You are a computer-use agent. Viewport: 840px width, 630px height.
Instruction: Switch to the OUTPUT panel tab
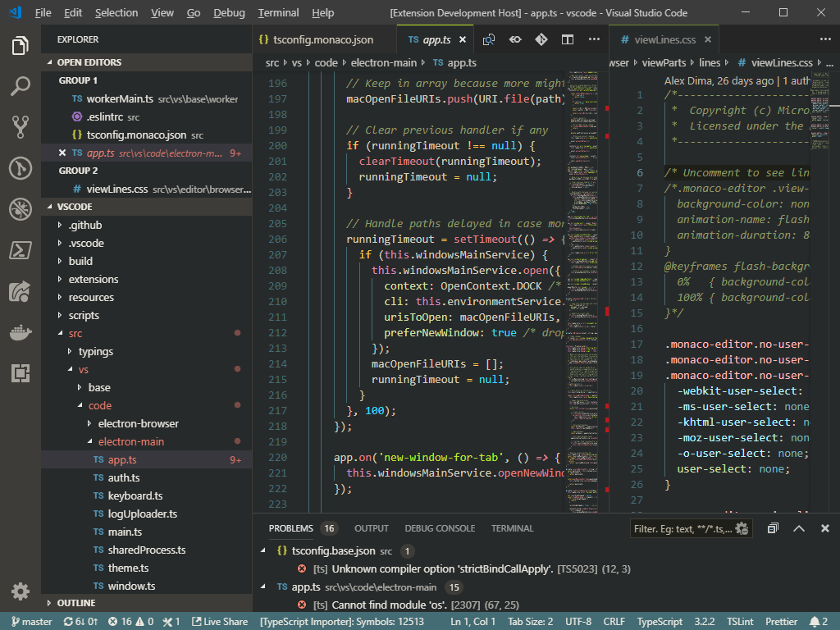tap(371, 528)
